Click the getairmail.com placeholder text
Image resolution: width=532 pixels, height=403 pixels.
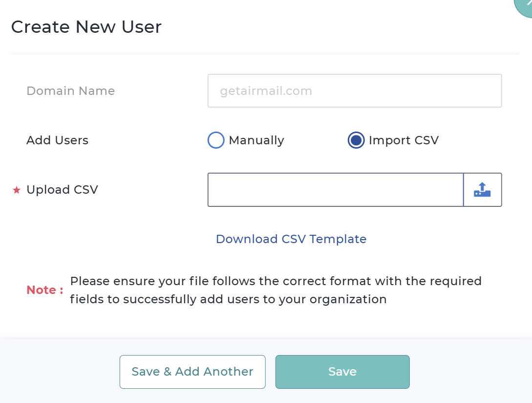click(266, 91)
